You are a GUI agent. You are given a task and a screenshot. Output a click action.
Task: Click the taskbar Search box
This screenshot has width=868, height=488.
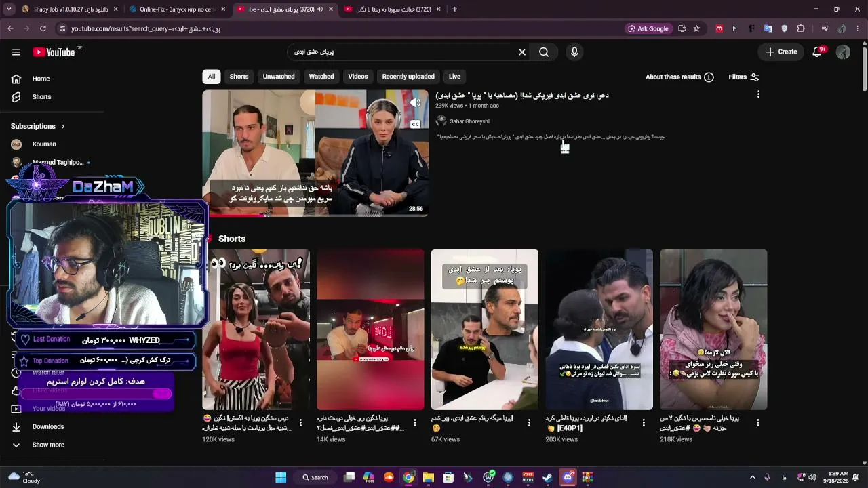pos(315,478)
